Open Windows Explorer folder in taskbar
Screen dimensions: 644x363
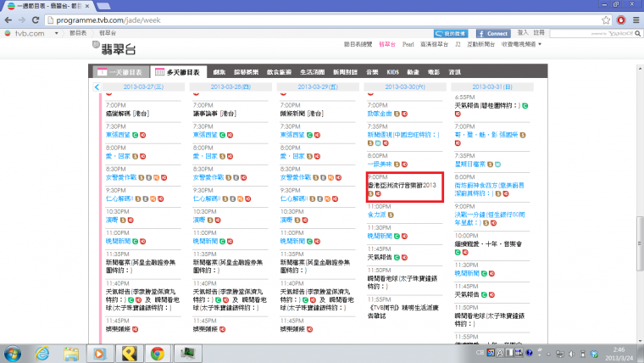pyautogui.click(x=71, y=354)
